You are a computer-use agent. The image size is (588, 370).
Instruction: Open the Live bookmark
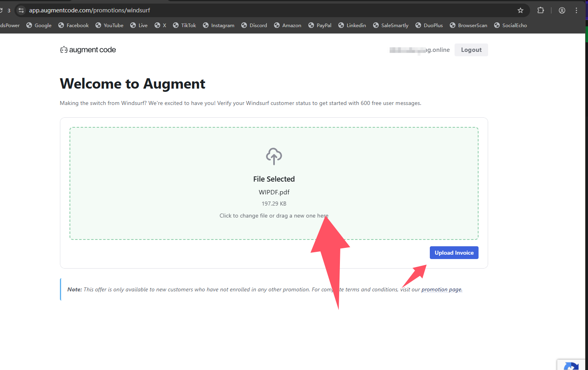point(139,25)
